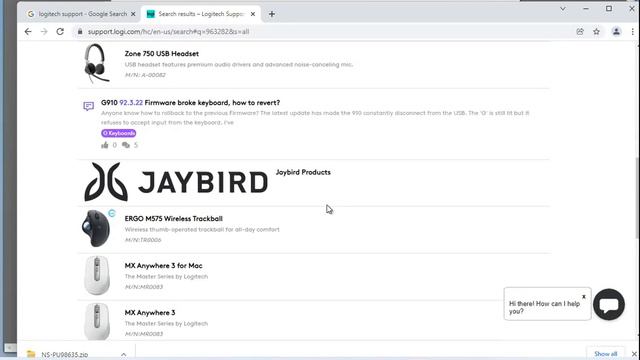Open the Jaybird logo image

tap(176, 182)
